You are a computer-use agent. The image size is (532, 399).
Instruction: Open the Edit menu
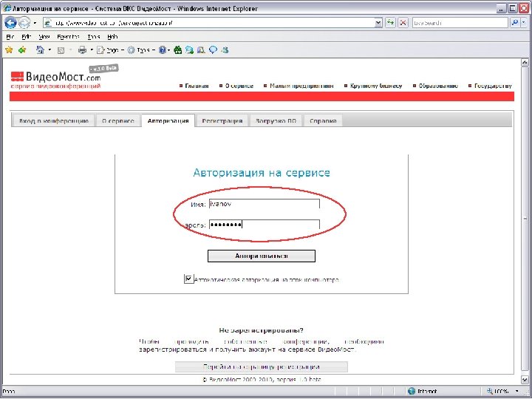26,37
